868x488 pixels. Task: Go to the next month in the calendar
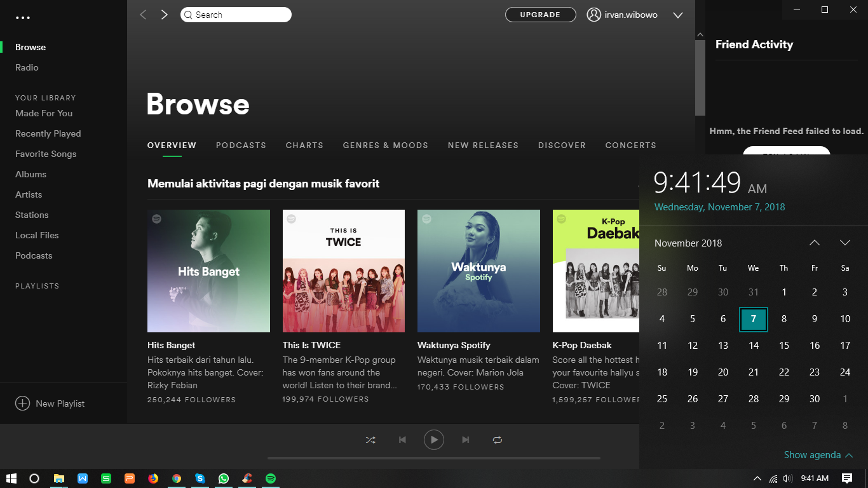pyautogui.click(x=844, y=243)
